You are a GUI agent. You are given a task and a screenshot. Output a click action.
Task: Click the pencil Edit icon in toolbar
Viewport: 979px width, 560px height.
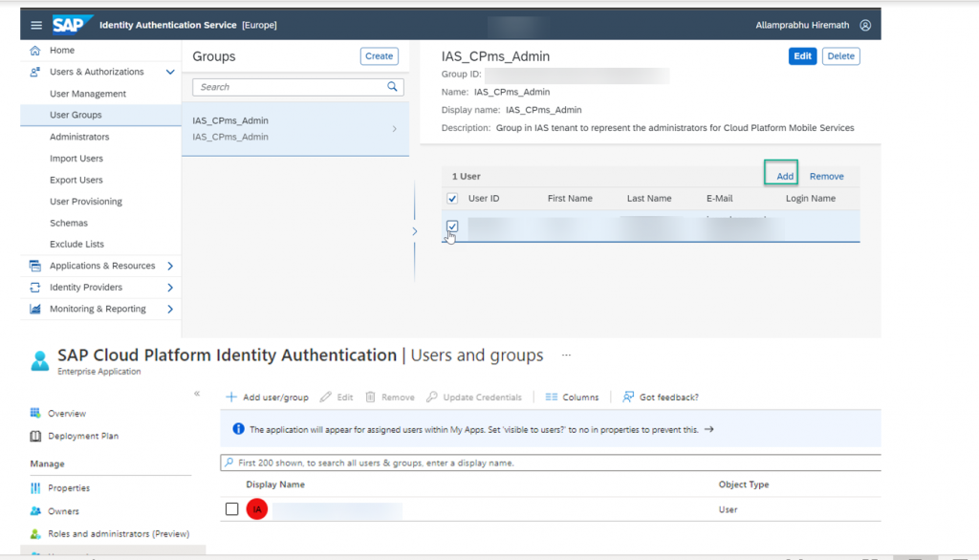(x=325, y=397)
